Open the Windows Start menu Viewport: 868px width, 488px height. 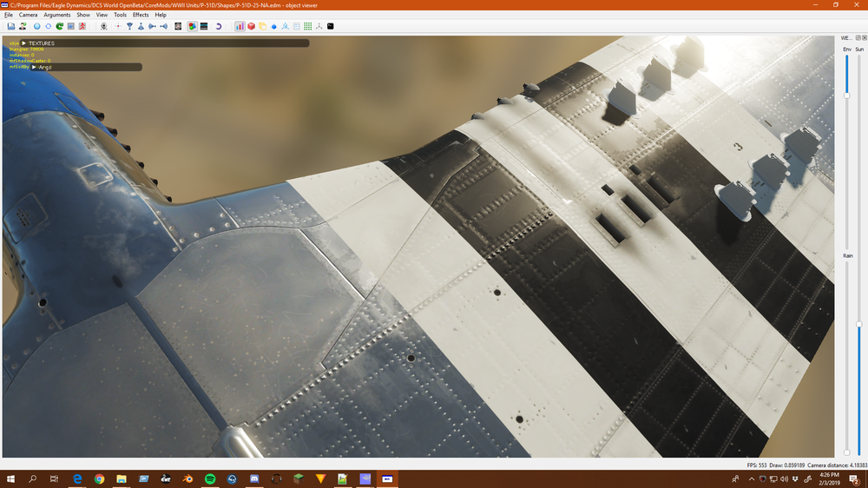pyautogui.click(x=10, y=479)
